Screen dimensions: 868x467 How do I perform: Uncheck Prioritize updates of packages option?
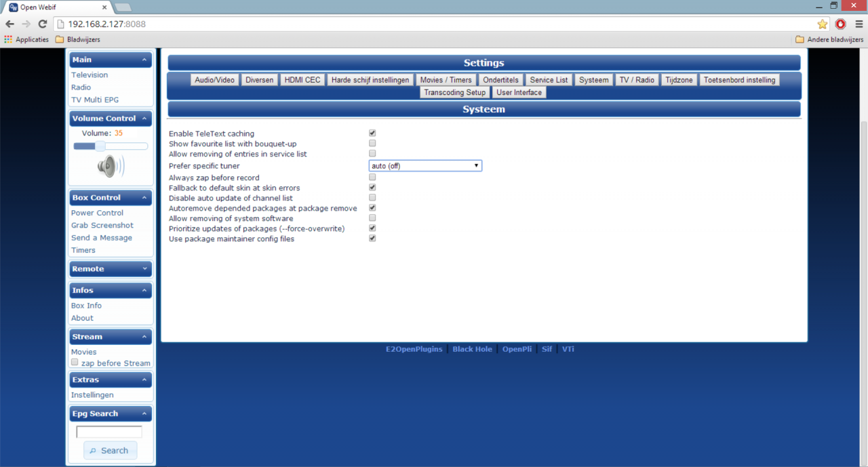tap(372, 228)
